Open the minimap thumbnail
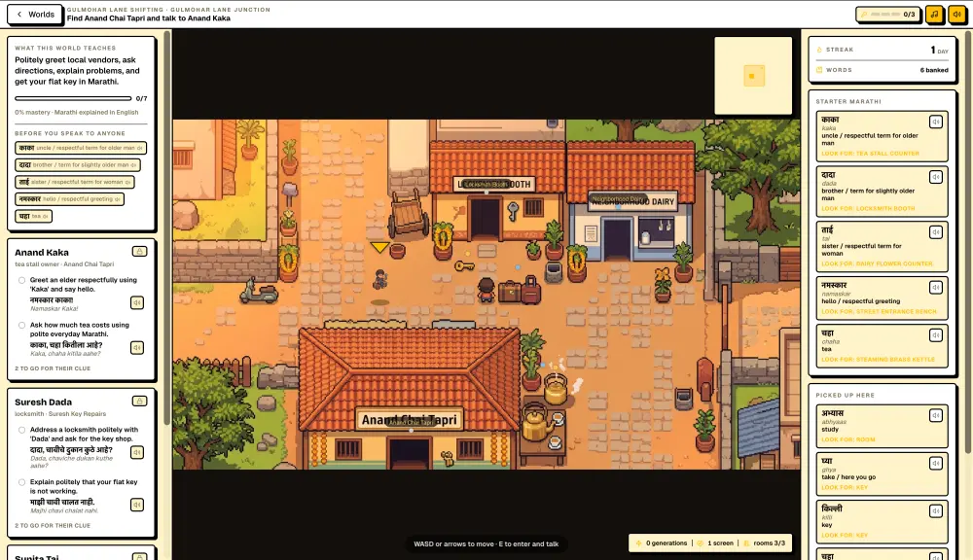 coord(753,76)
